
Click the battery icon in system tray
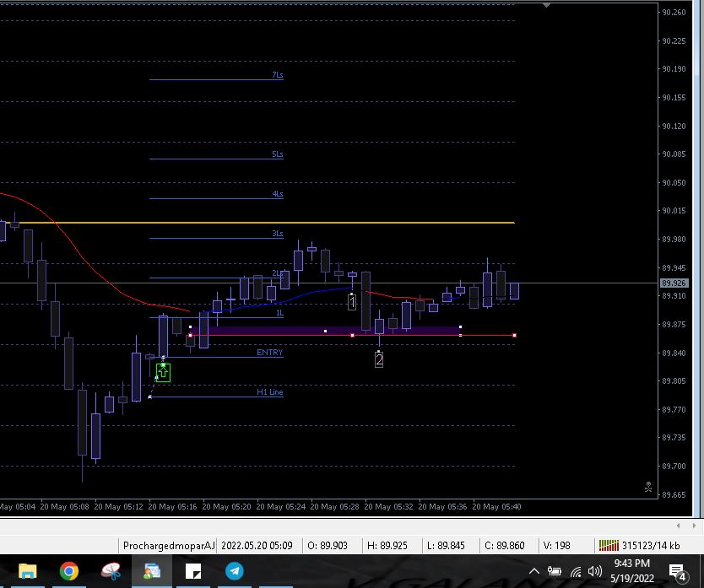[554, 571]
